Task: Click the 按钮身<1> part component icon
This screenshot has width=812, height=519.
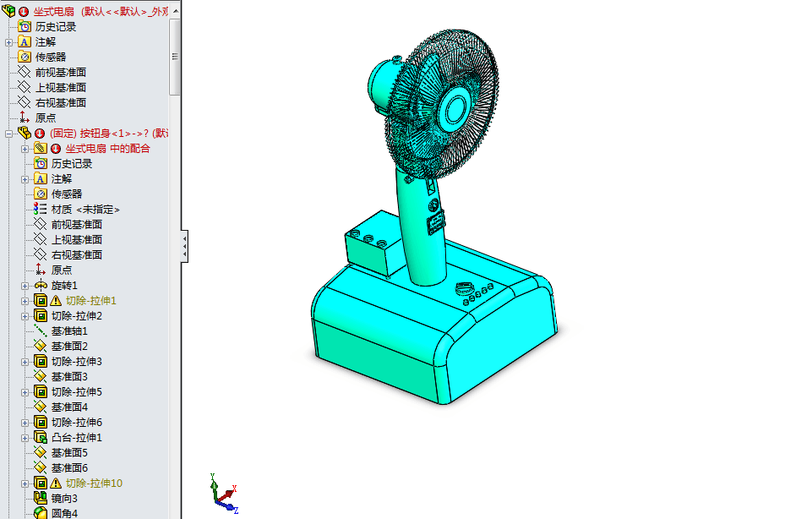Action: tap(25, 133)
